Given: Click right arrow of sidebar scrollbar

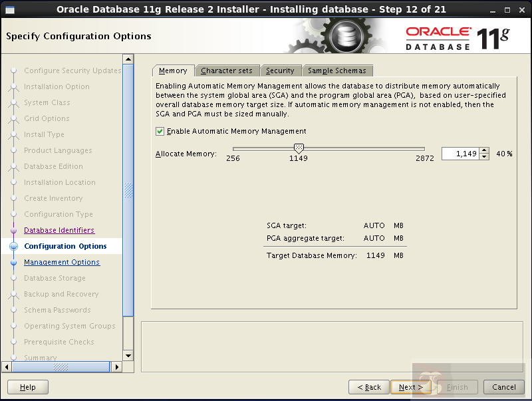Looking at the screenshot, I should 117,366.
